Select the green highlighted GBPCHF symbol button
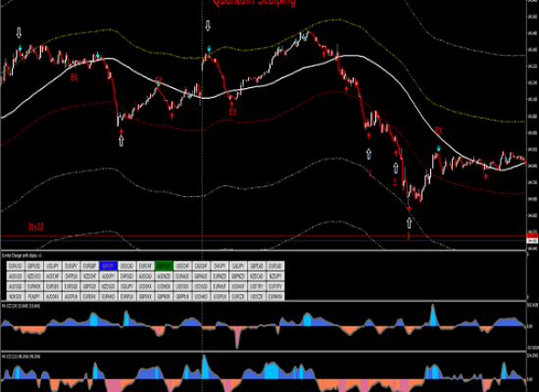Screen dimensions: 539x392 pyautogui.click(x=164, y=266)
